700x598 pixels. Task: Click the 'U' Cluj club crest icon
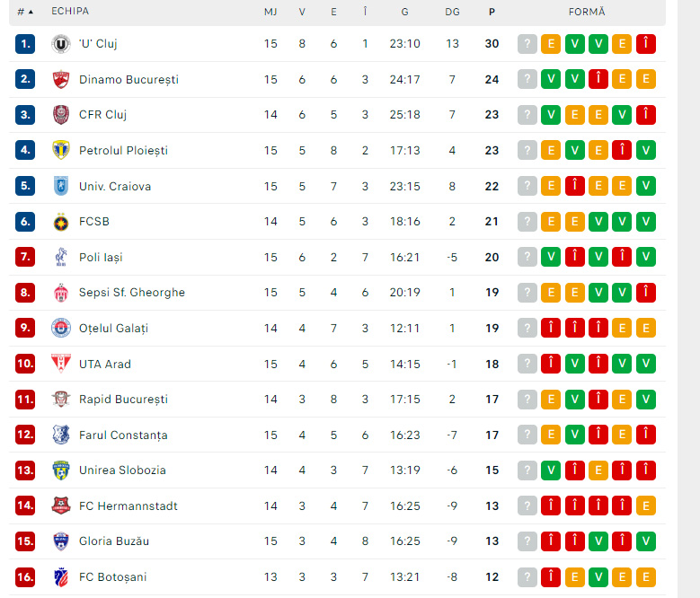tap(61, 43)
